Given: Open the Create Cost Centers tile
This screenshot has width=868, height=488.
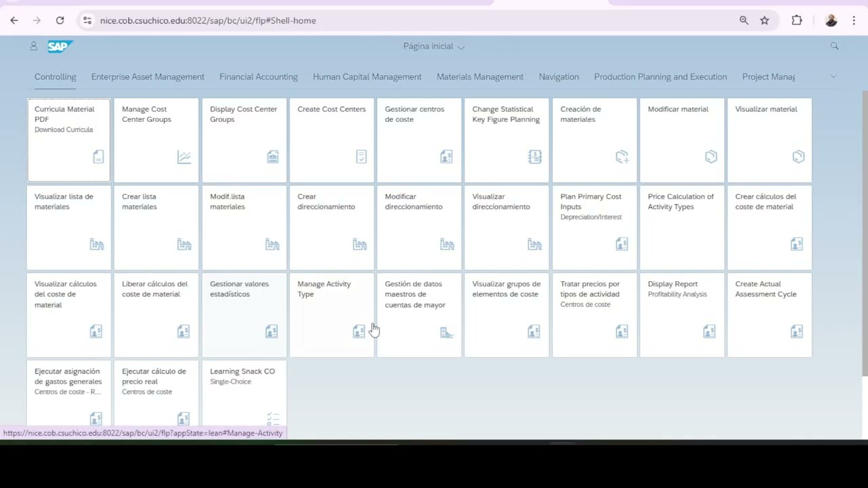Looking at the screenshot, I should [x=332, y=140].
